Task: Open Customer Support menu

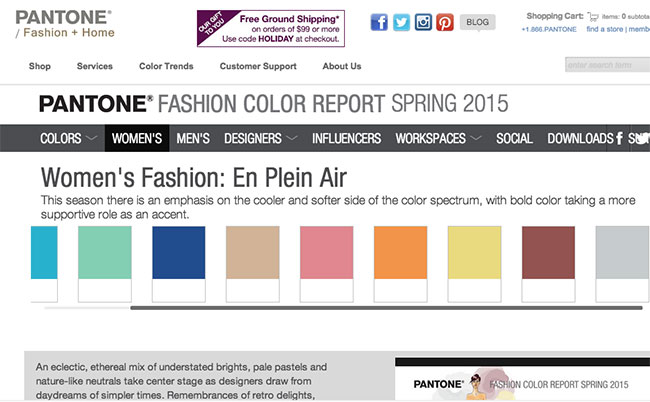Action: (x=258, y=66)
